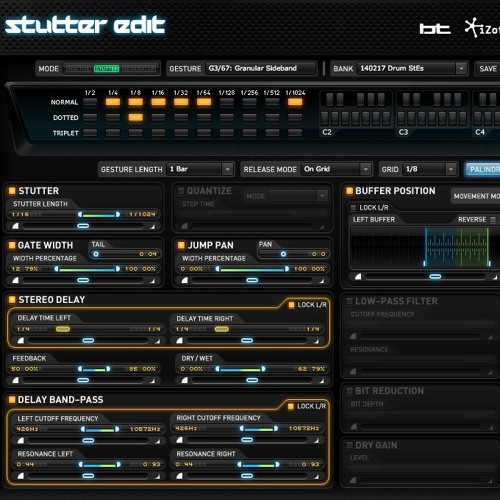Click the Gesture name field
Viewport: 500px width, 500px height.
coord(260,68)
